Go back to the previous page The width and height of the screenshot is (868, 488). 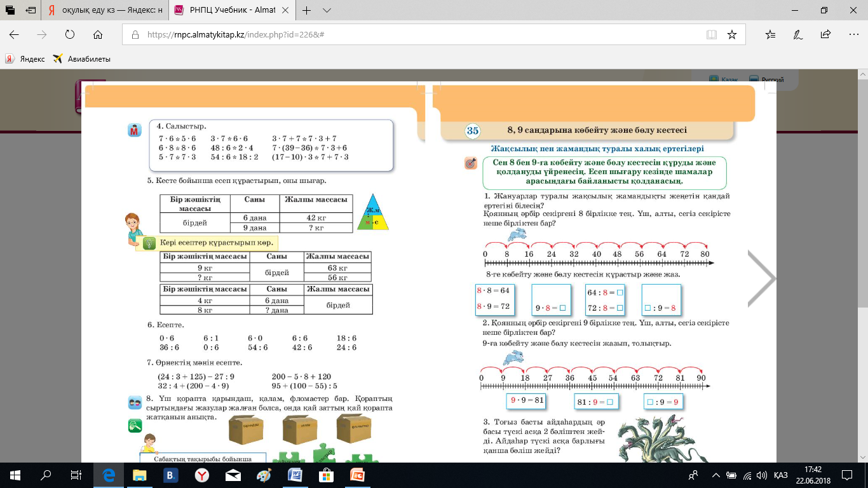click(x=14, y=35)
